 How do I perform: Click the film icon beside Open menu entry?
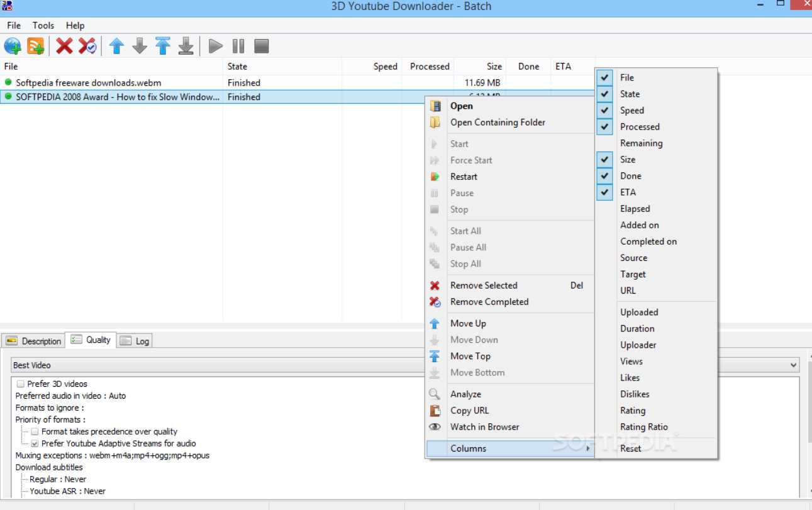click(x=435, y=106)
